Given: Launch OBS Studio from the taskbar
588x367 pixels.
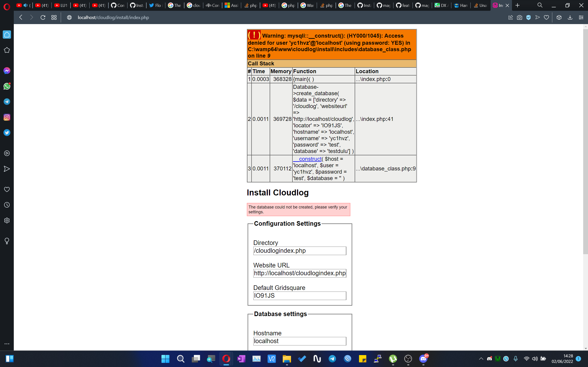Looking at the screenshot, I should pyautogui.click(x=408, y=359).
